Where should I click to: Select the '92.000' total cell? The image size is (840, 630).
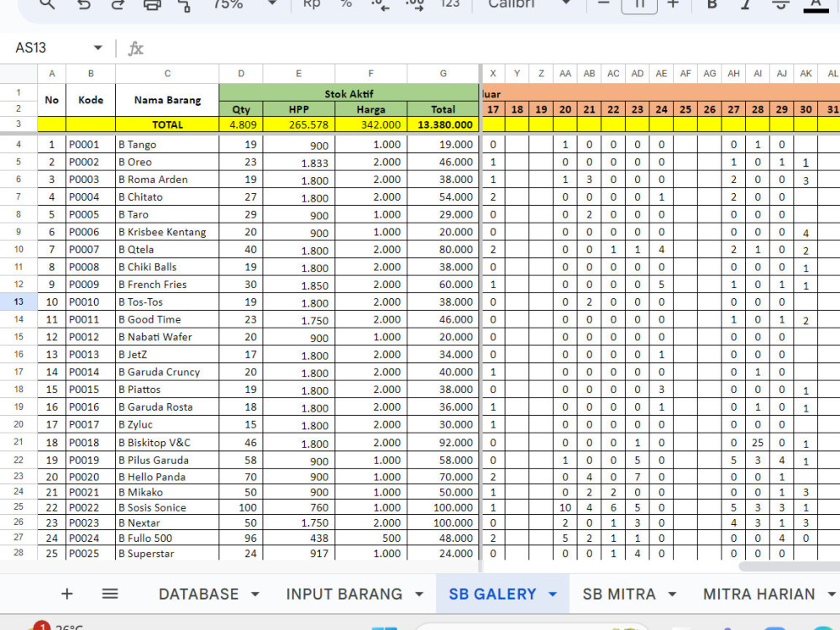coord(443,443)
